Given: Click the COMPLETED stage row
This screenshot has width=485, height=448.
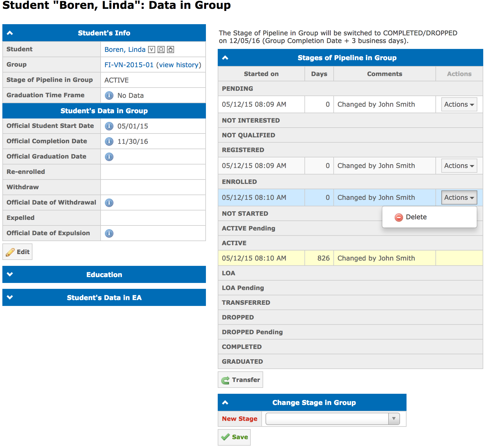Looking at the screenshot, I should (350, 347).
